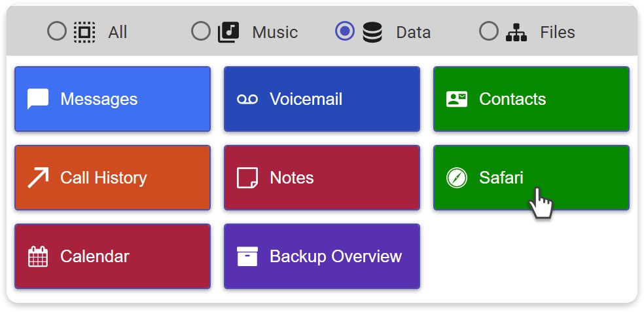Click the All label in filter bar

click(x=118, y=32)
